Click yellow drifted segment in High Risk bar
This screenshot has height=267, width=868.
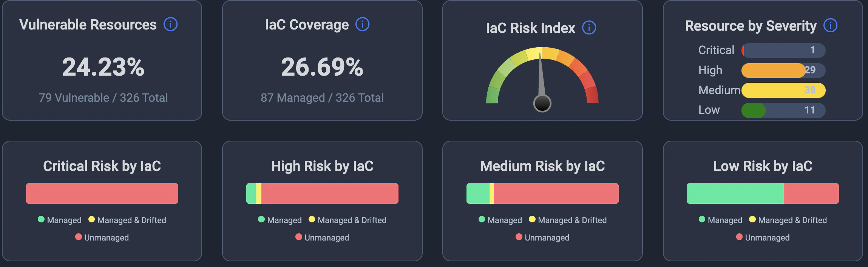tap(259, 194)
